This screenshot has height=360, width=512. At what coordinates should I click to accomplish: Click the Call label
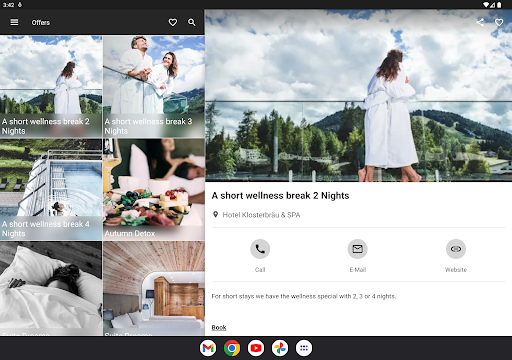(x=260, y=270)
